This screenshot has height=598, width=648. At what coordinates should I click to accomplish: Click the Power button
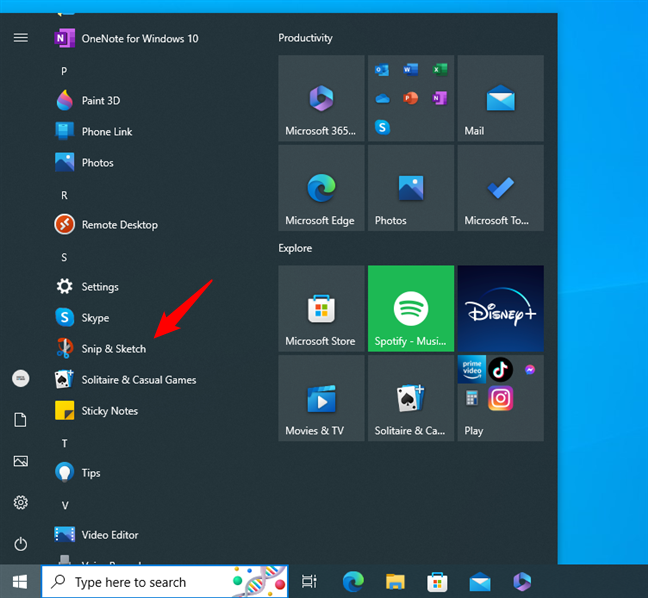(21, 544)
